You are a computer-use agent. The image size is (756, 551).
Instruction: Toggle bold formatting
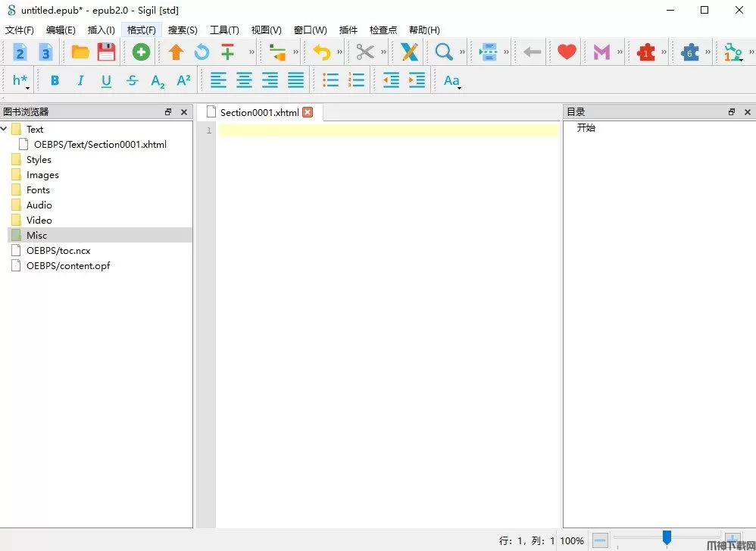point(55,81)
